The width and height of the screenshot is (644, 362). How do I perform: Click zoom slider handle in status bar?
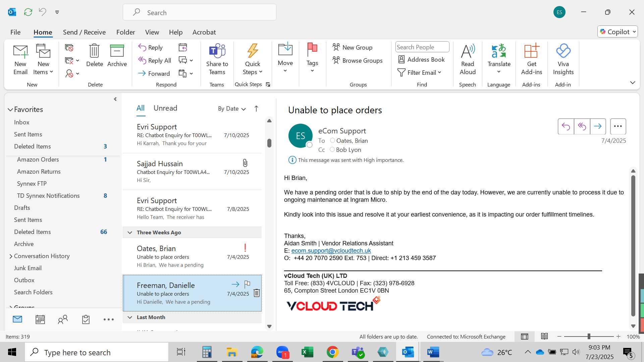coord(589,337)
